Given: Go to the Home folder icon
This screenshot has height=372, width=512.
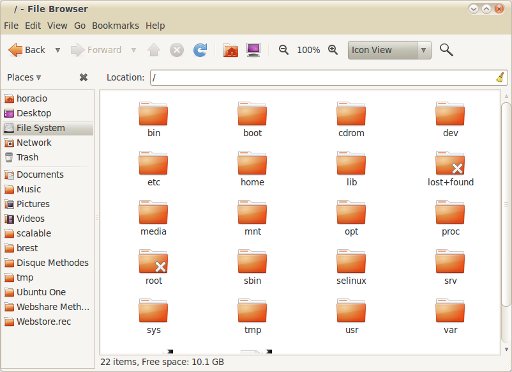Looking at the screenshot, I should [x=230, y=50].
